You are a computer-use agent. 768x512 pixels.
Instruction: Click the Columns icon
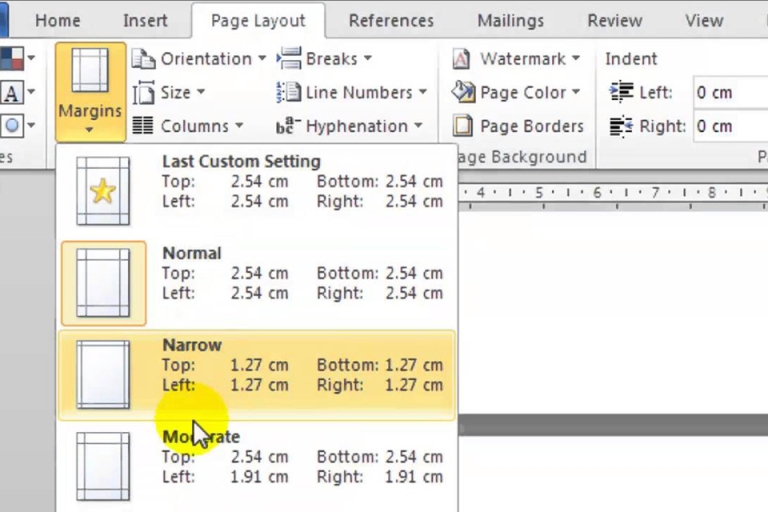point(143,125)
